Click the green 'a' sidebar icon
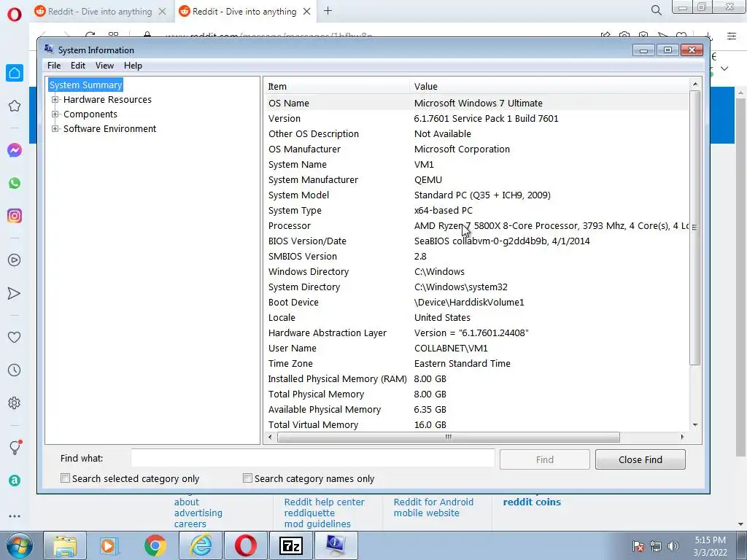This screenshot has width=747, height=560. [x=15, y=481]
